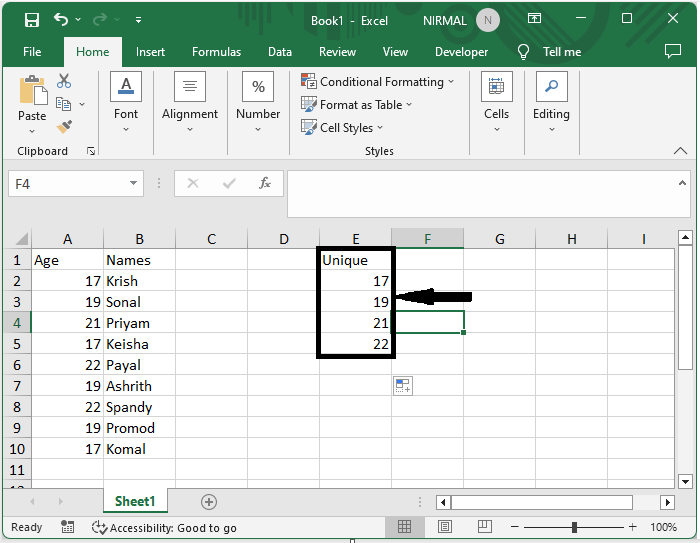Expand the formula bar with the caret
700x543 pixels.
pyautogui.click(x=682, y=183)
